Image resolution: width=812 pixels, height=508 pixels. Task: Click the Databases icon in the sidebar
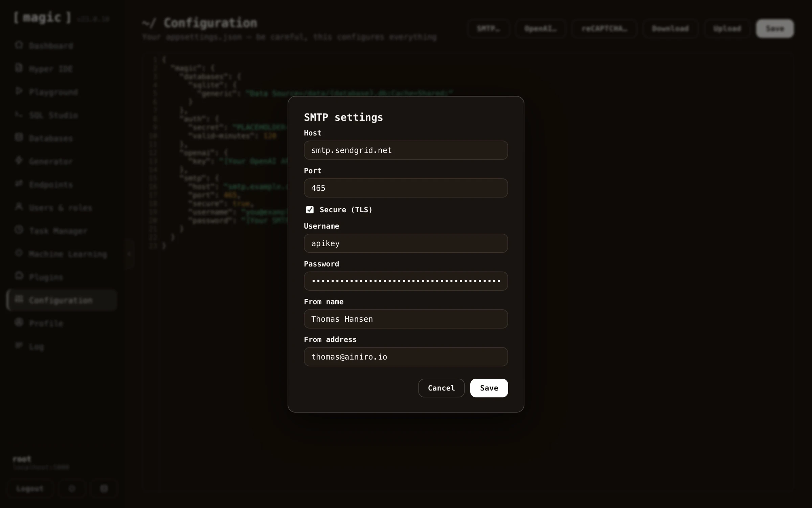(x=19, y=137)
